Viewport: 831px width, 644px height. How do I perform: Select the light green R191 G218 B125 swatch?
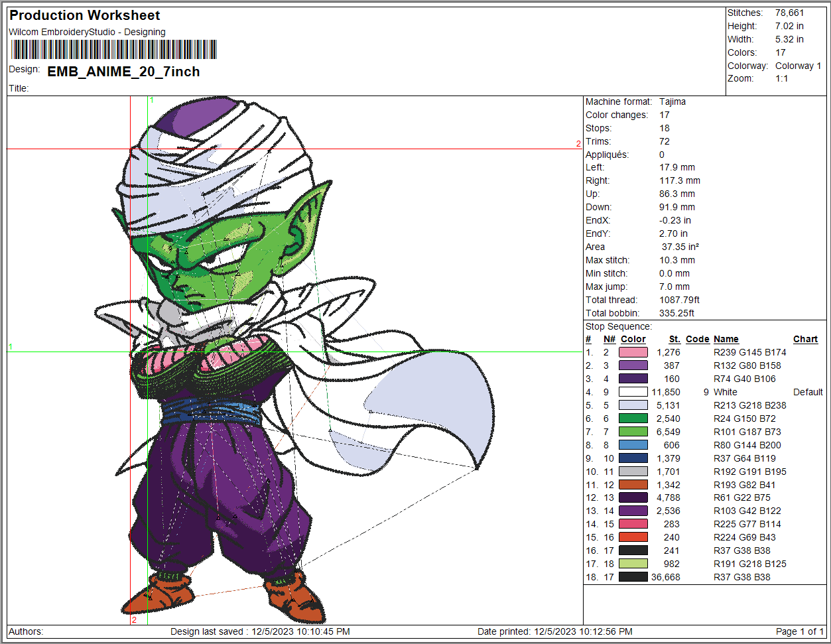point(633,564)
